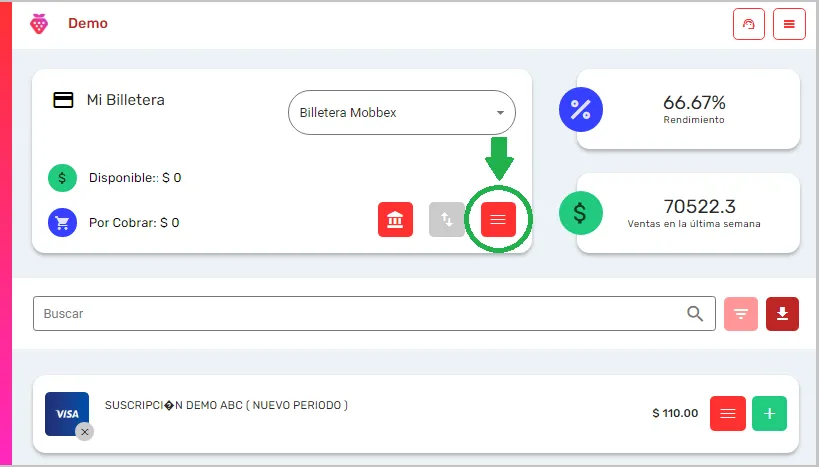Click the blue Por Cobrar cart icon
This screenshot has height=467, width=819.
coord(62,223)
